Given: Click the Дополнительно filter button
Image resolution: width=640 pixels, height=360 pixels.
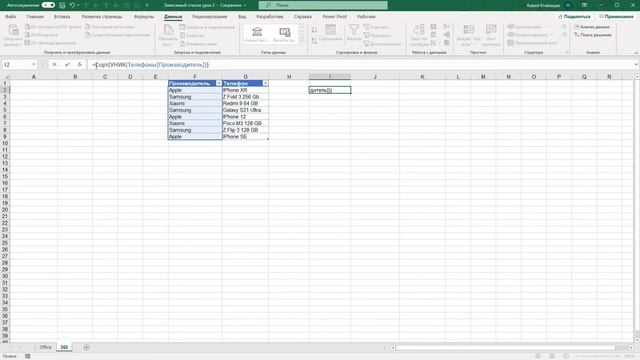Looking at the screenshot, I should pyautogui.click(x=382, y=43).
